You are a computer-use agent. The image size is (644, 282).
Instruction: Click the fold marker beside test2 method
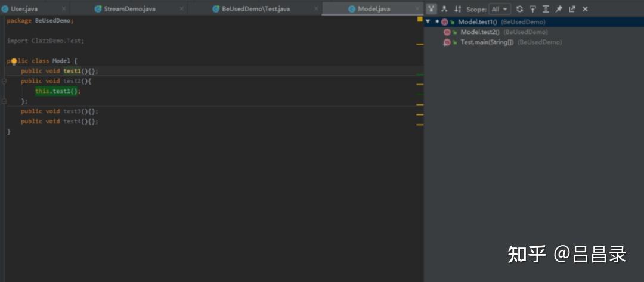(4, 81)
